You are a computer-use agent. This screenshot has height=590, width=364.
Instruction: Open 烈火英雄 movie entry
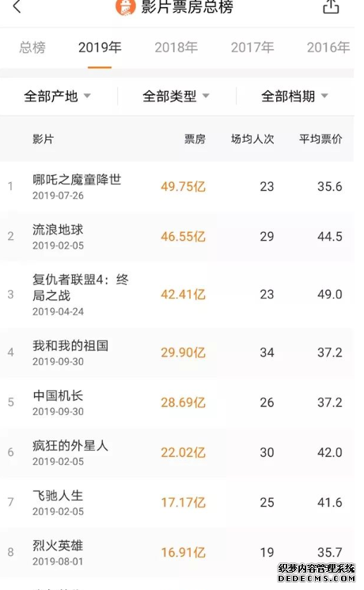coord(176,553)
